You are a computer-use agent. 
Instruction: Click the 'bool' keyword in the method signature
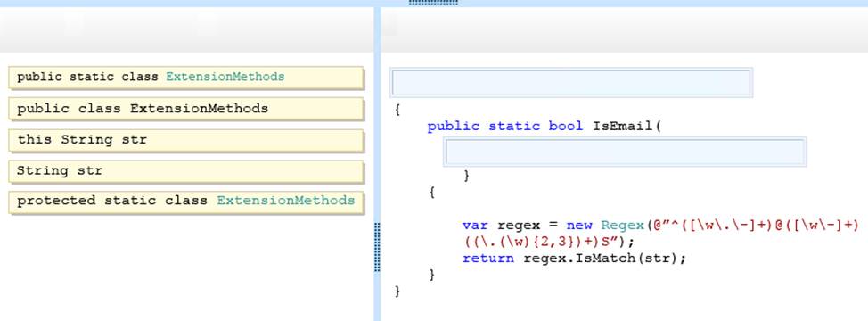[566, 127]
